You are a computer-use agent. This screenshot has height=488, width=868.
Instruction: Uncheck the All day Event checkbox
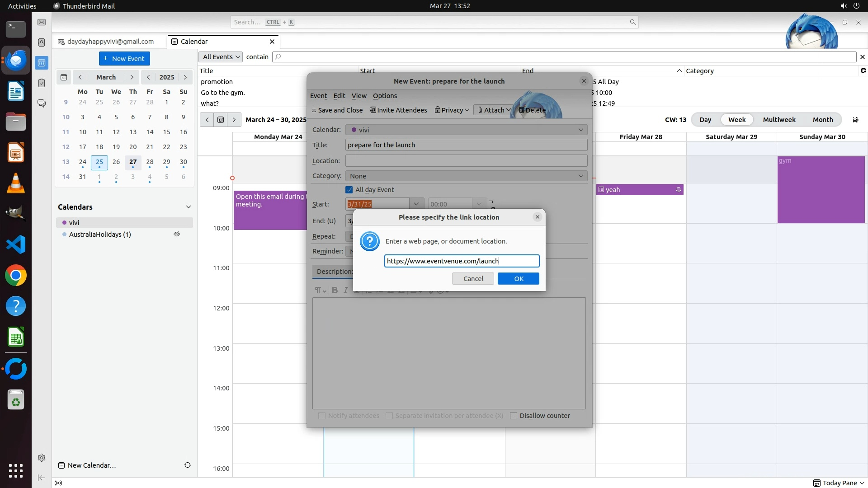(x=349, y=190)
